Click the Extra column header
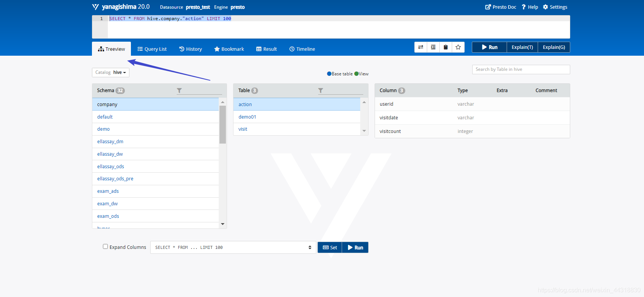 pos(502,91)
